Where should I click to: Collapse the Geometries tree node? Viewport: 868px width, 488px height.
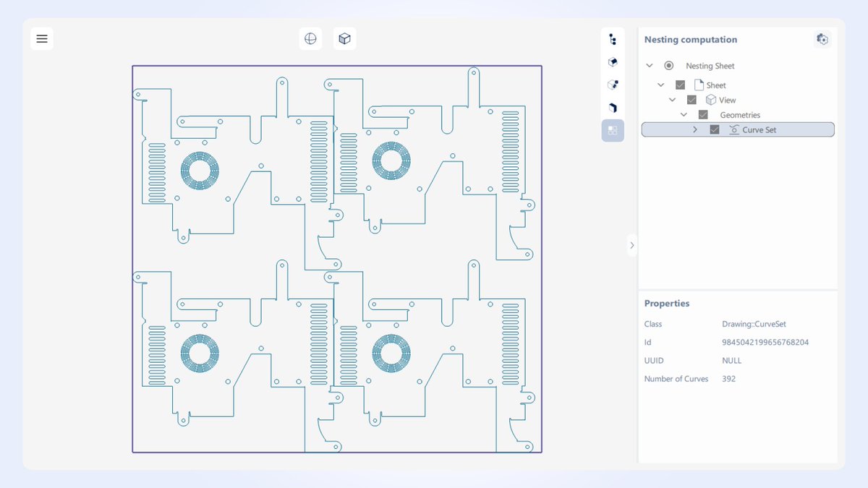[684, 115]
